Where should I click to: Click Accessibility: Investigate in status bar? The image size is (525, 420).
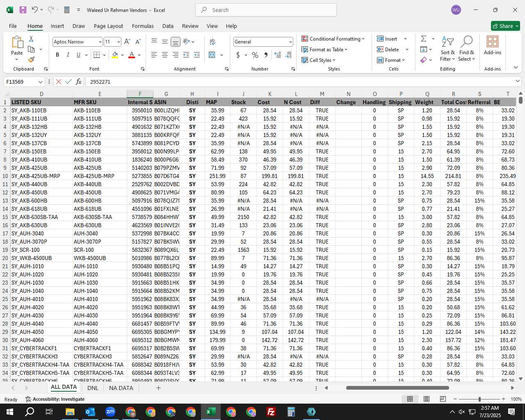pyautogui.click(x=55, y=399)
